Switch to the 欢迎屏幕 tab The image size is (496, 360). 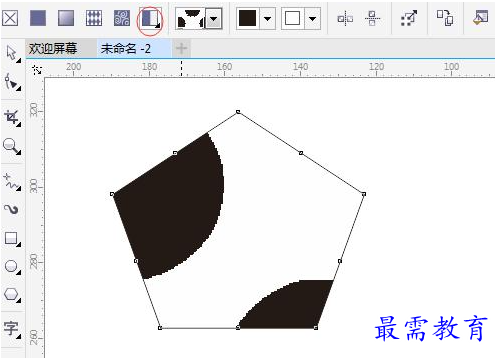click(x=53, y=49)
